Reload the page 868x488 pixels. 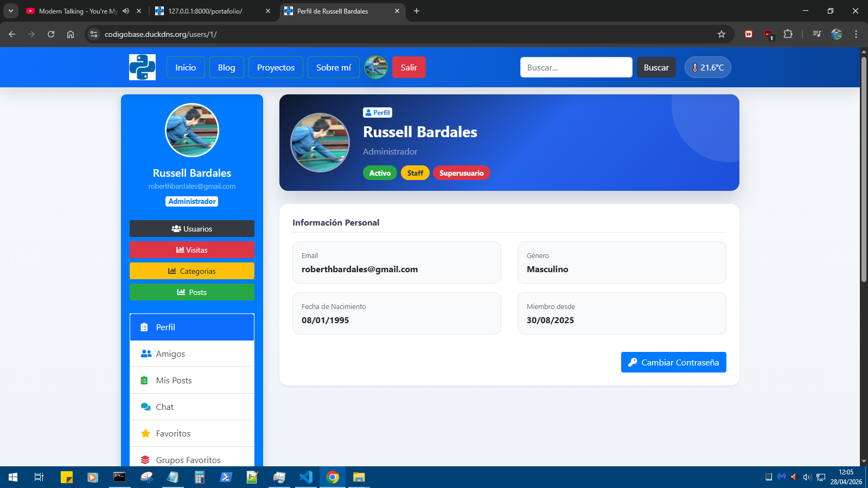(51, 34)
